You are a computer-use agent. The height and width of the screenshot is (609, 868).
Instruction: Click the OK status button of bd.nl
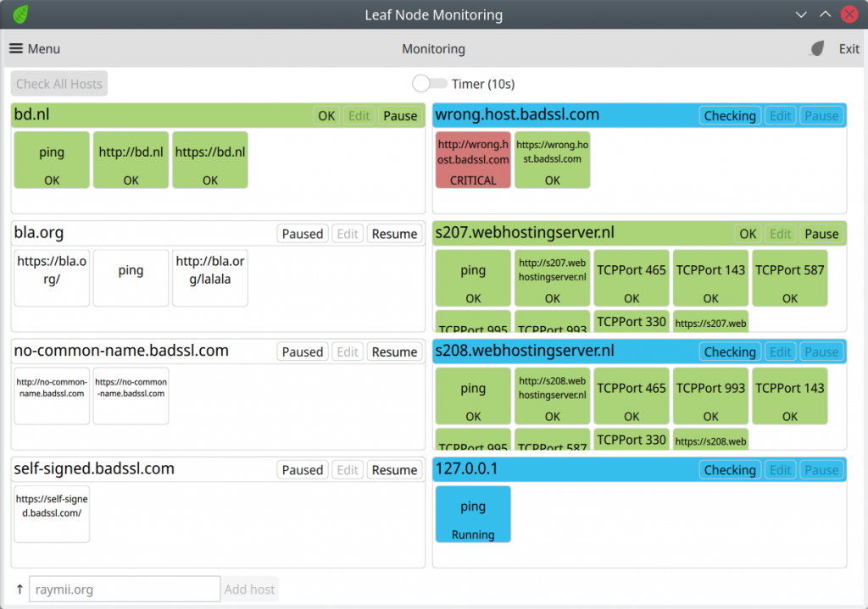tap(326, 115)
